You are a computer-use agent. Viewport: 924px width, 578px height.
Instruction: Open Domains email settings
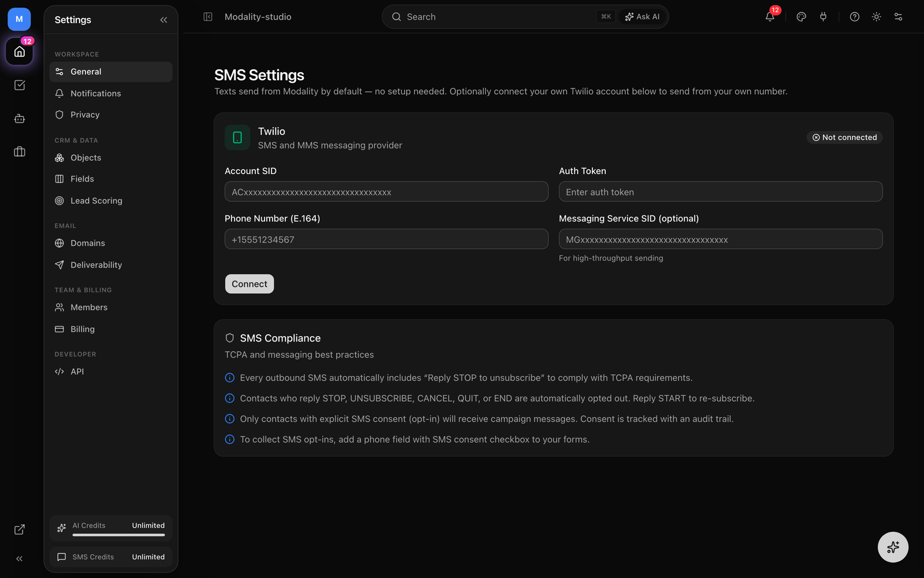tap(111, 243)
